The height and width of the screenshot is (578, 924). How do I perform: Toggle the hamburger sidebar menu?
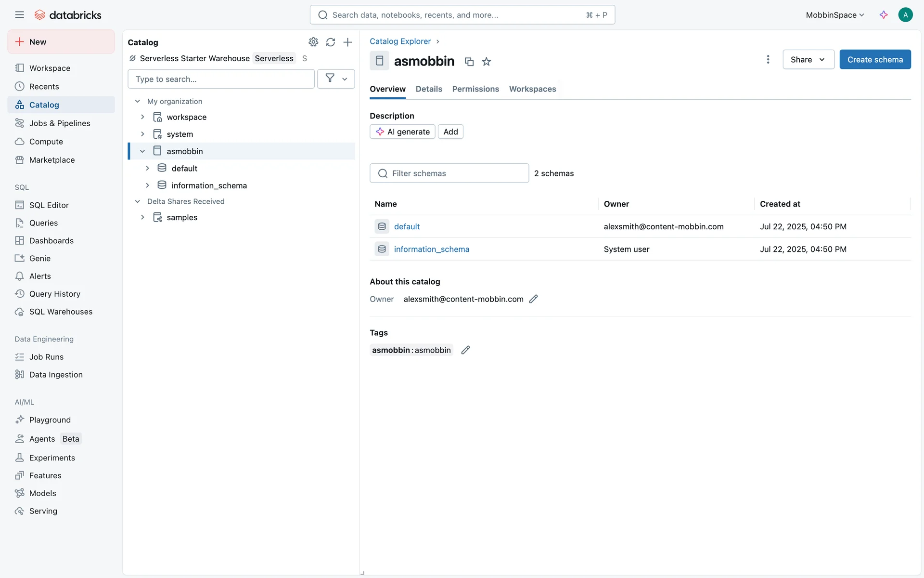[19, 15]
